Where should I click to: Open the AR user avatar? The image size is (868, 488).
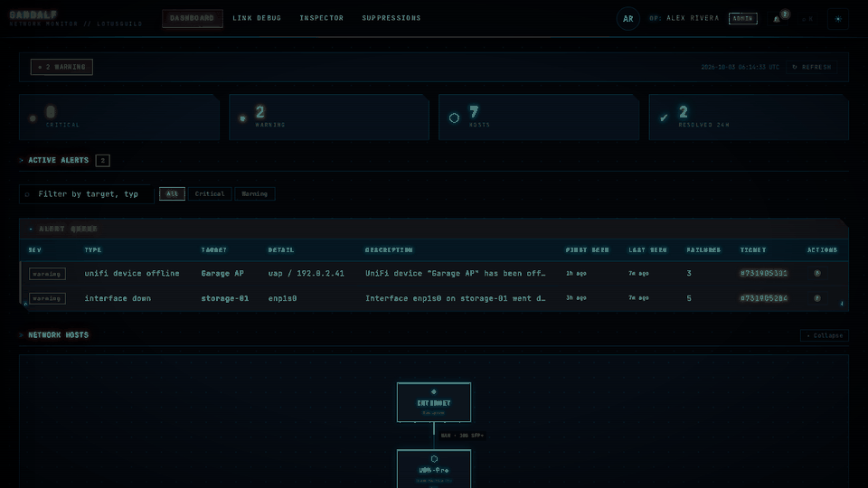(x=627, y=19)
